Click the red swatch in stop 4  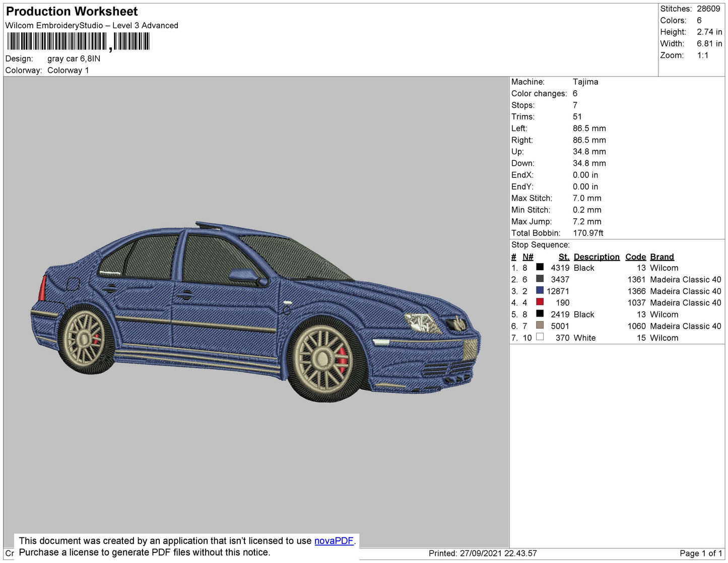[x=540, y=301]
